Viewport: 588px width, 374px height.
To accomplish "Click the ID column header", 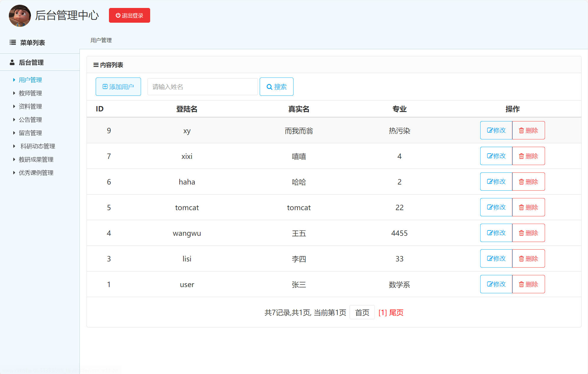I will pos(100,109).
